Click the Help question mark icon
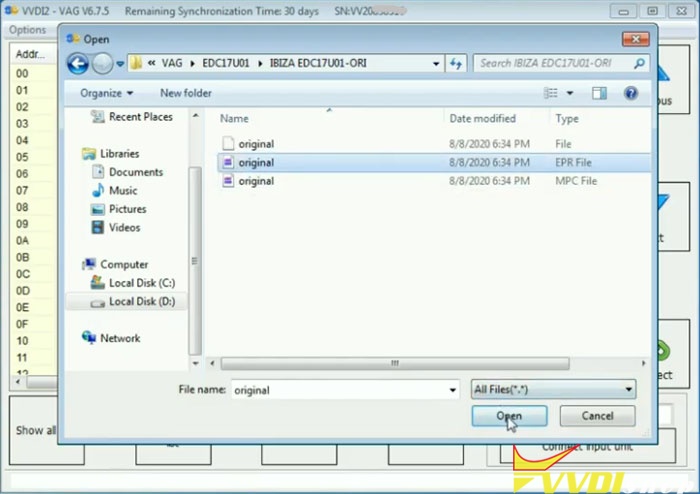The height and width of the screenshot is (494, 700). point(631,93)
